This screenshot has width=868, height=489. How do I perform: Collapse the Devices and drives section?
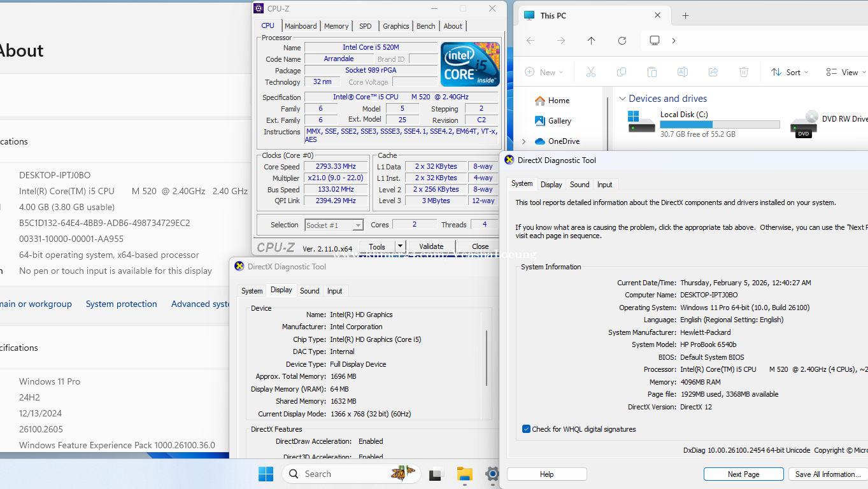[x=622, y=99]
